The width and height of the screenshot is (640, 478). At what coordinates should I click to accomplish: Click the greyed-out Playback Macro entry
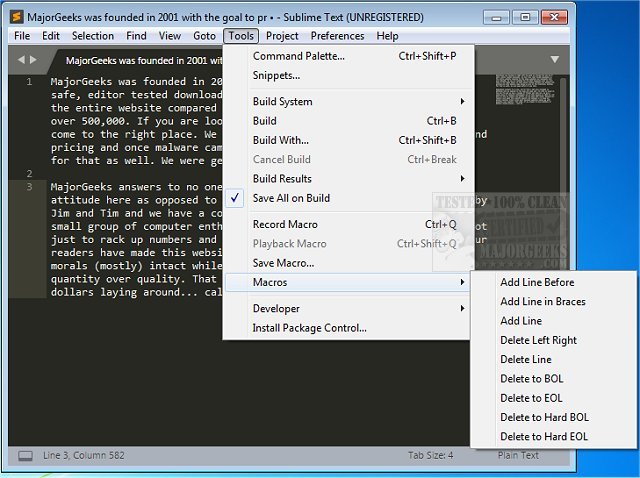(347, 244)
